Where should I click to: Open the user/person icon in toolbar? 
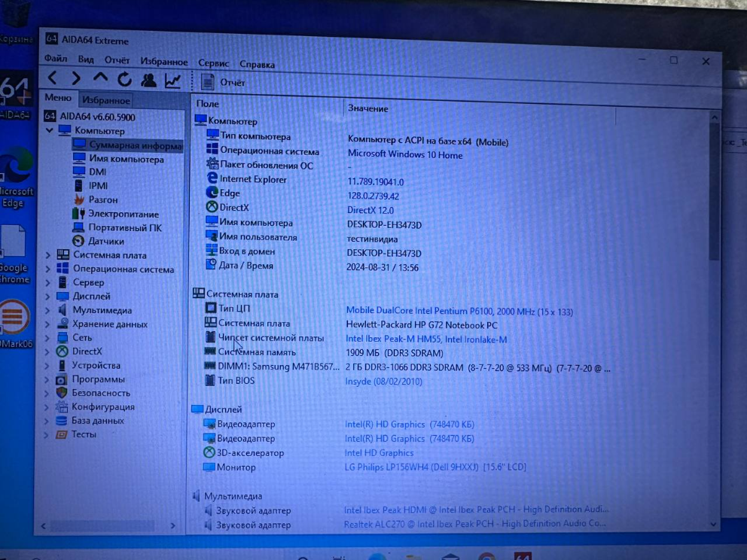pyautogui.click(x=148, y=81)
